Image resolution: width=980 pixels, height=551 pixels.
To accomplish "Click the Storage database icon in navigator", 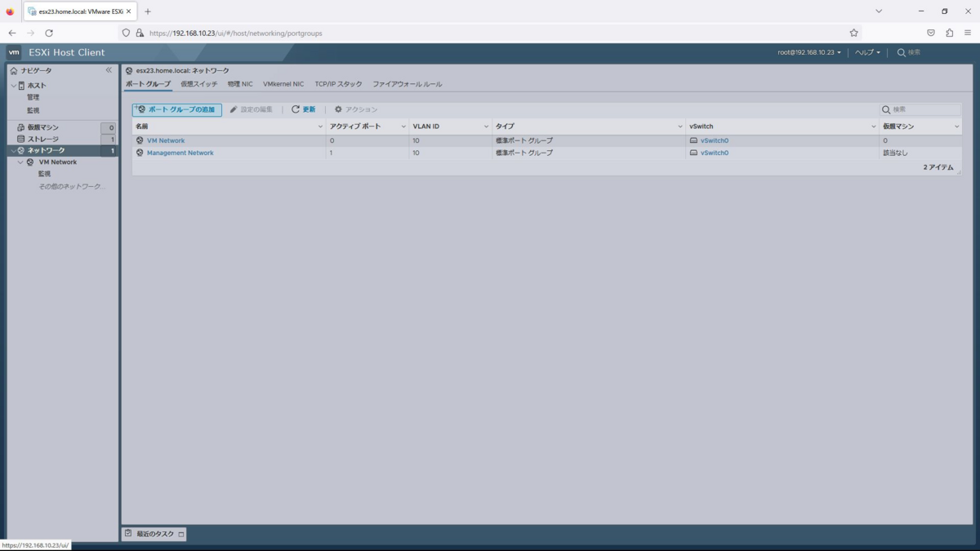I will [21, 139].
